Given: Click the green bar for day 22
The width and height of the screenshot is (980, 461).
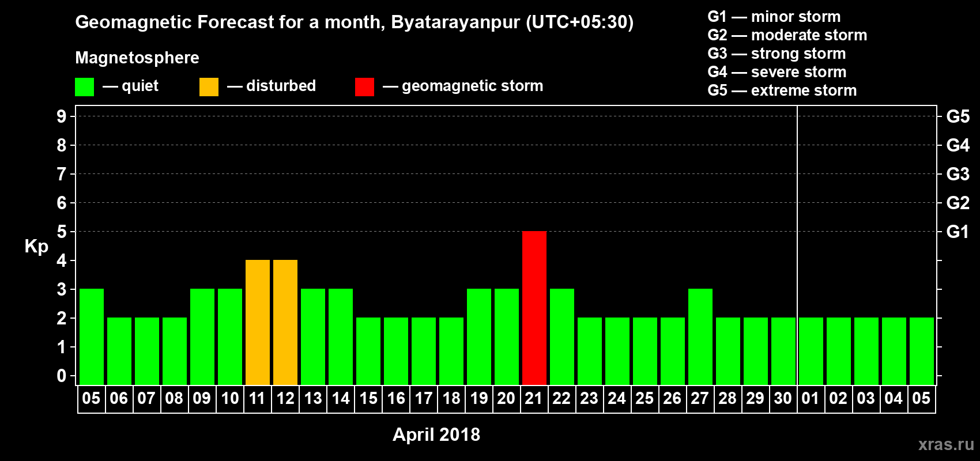Looking at the screenshot, I should coord(562,337).
